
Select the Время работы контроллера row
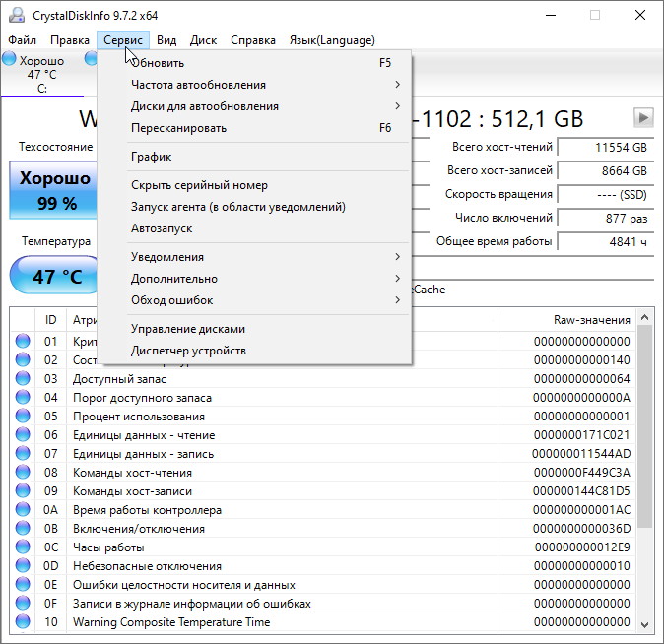tap(323, 509)
